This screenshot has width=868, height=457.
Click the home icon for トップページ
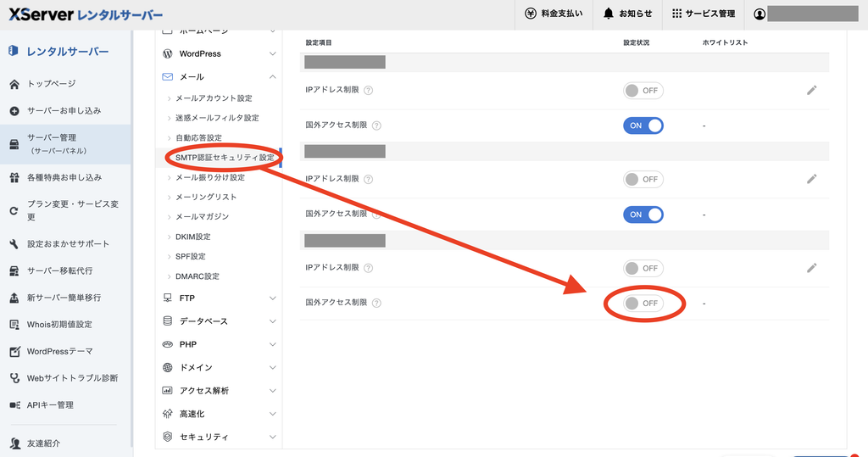pos(14,84)
